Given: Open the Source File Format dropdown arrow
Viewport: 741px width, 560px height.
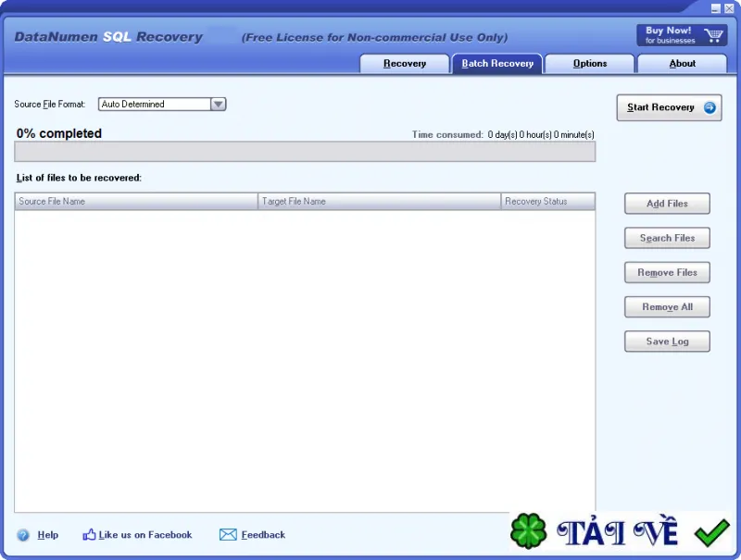Looking at the screenshot, I should coord(218,104).
